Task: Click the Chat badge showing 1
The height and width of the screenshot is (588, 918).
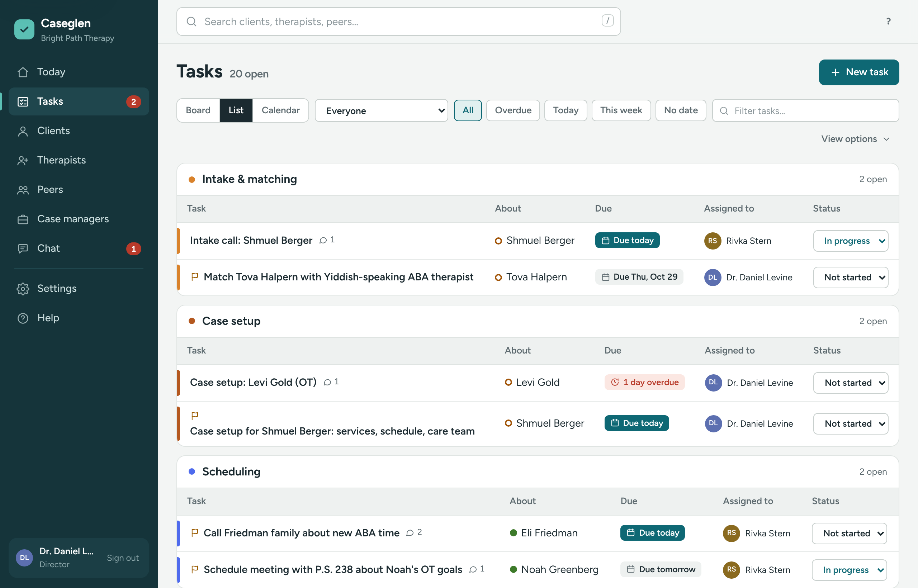Action: tap(134, 249)
